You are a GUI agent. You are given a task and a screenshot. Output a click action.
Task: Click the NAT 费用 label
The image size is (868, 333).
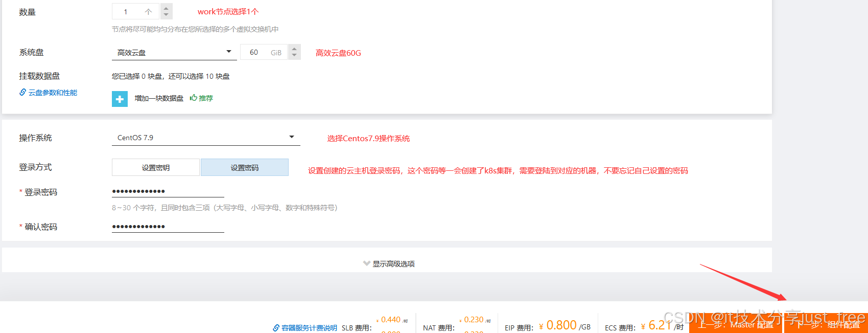[439, 328]
